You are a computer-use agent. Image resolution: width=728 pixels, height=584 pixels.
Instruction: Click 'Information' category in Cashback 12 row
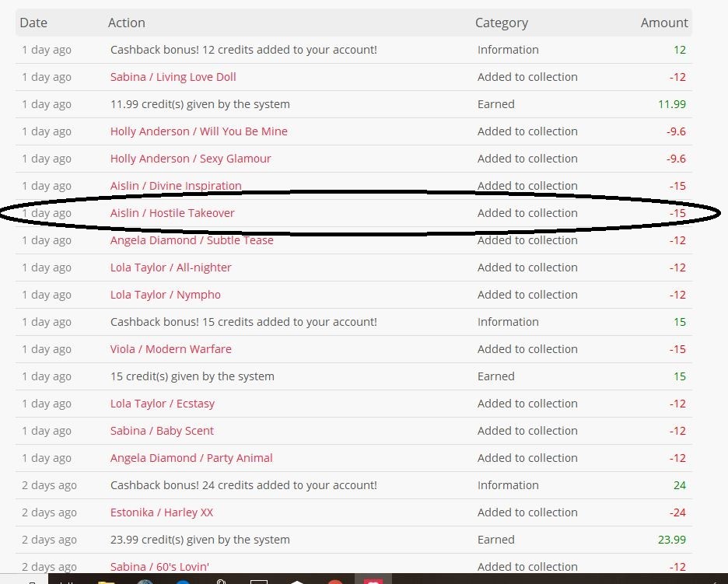tap(508, 50)
